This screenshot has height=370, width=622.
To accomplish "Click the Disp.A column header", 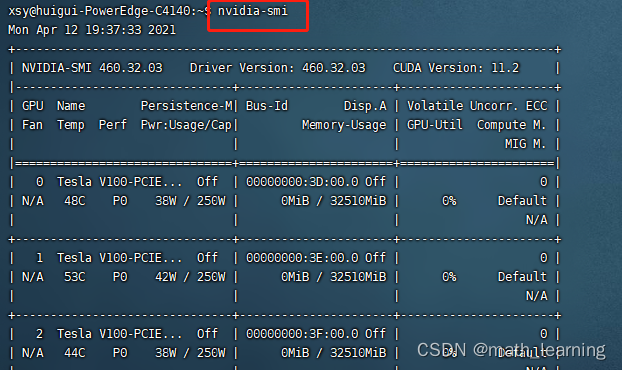I will click(365, 106).
